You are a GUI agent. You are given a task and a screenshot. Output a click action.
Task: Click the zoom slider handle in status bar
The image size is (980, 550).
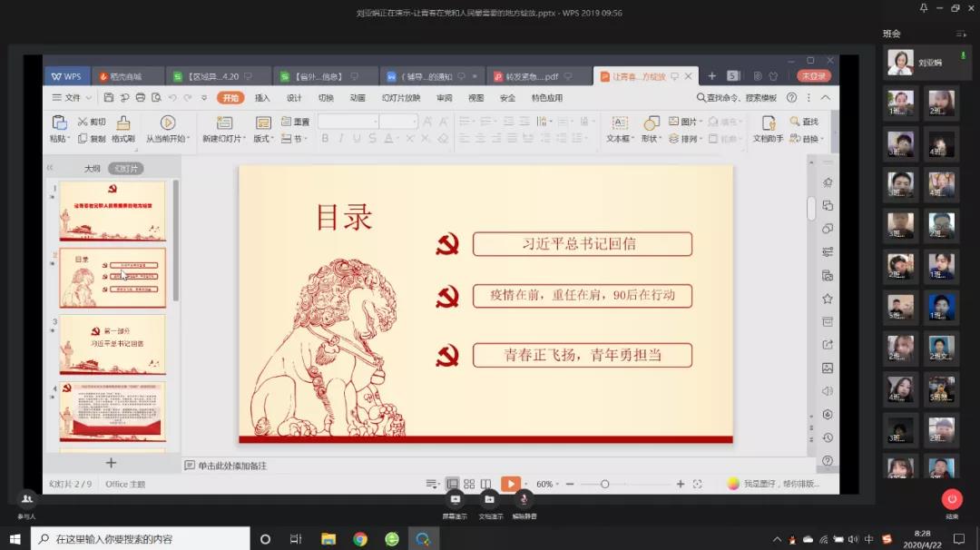click(604, 484)
